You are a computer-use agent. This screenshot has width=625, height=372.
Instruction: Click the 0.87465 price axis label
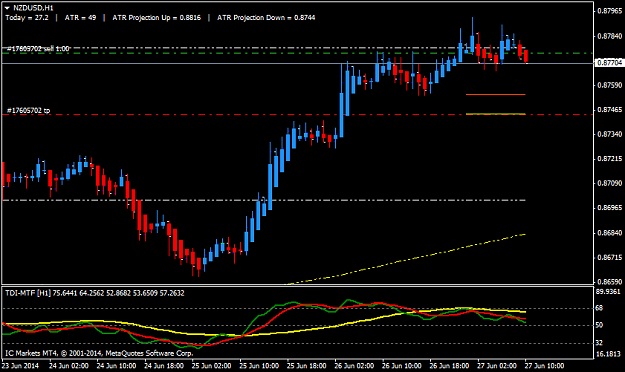coord(609,110)
